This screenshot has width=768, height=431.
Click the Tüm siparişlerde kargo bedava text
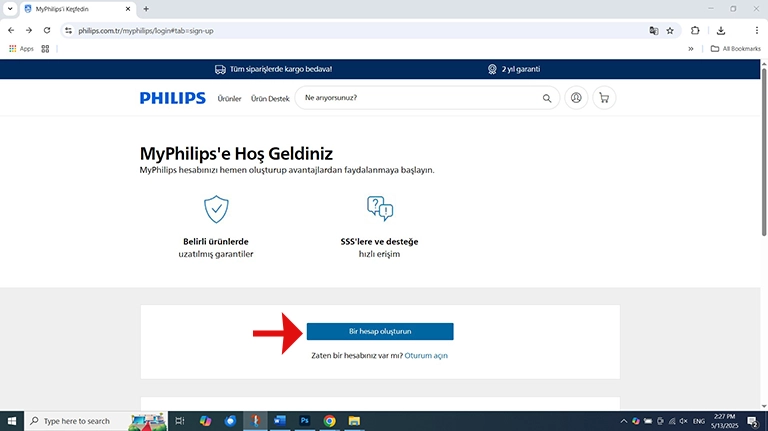click(x=281, y=69)
